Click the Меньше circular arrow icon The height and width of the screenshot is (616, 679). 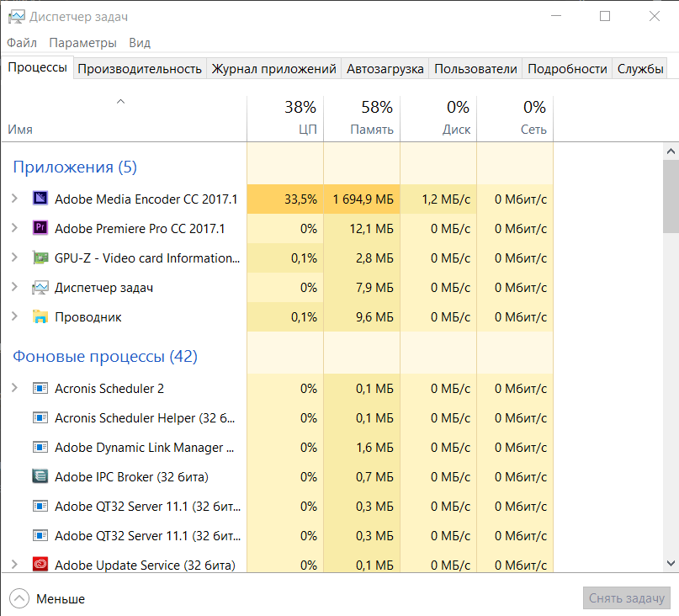[19, 598]
